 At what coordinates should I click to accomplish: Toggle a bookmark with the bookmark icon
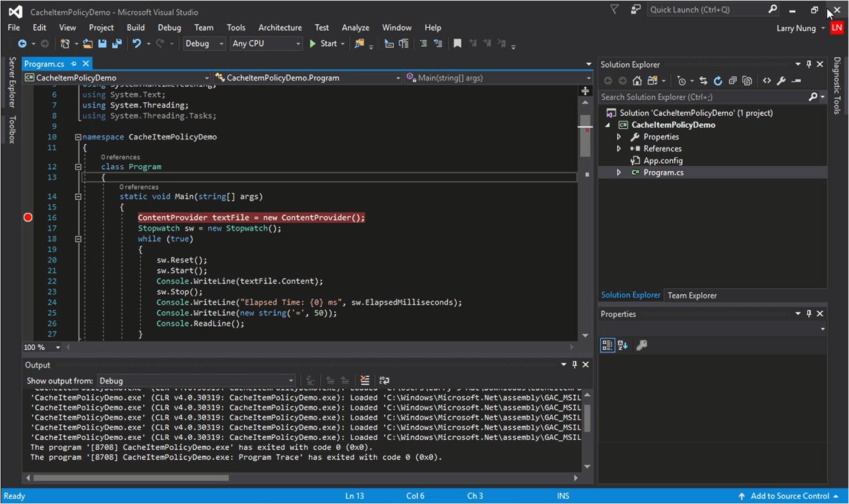tap(457, 44)
